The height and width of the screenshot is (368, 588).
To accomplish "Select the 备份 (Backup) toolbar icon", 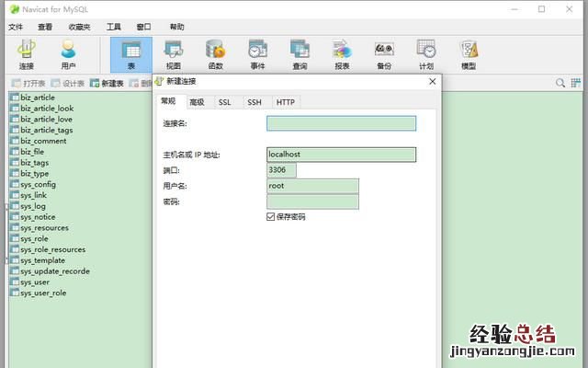I will (x=384, y=55).
